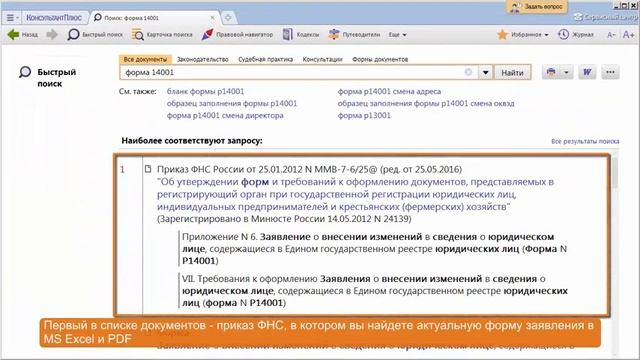Viewport: 640px width, 360px height.
Task: Open Приложение N 6 fragment
Action: pos(374,249)
